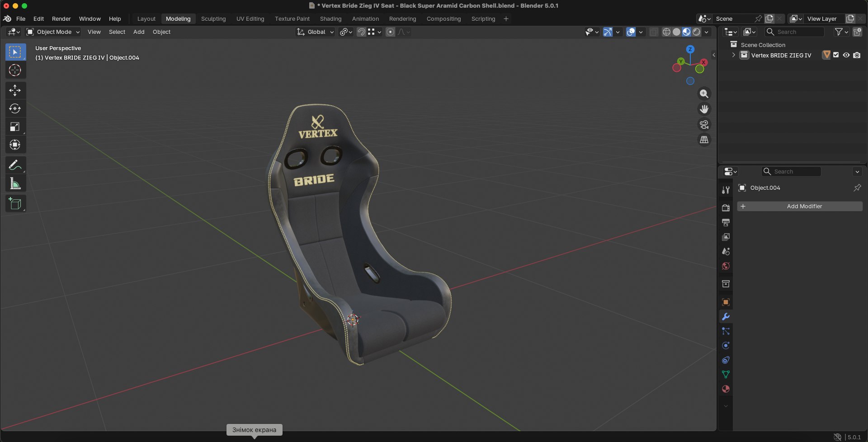Select the Measure tool
Image resolution: width=868 pixels, height=442 pixels.
pos(15,183)
